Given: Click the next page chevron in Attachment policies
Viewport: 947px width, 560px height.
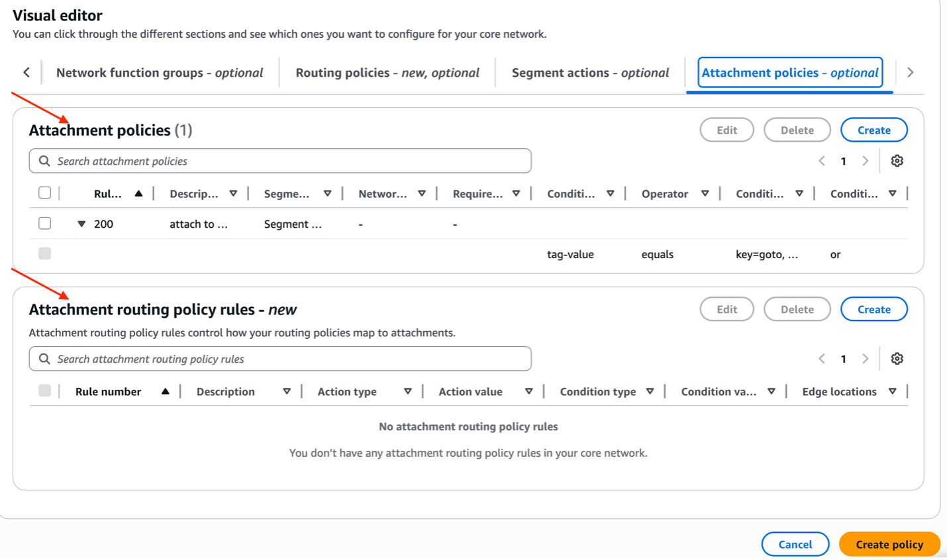Looking at the screenshot, I should coord(866,160).
